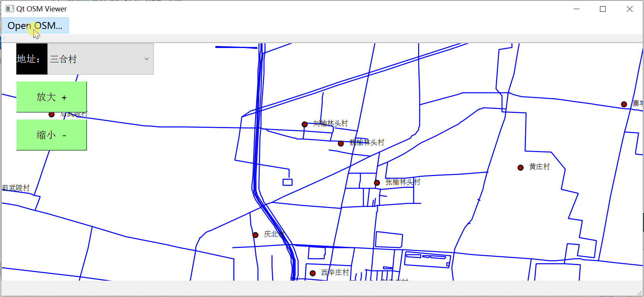
Task: Click the 刘榆林头村 village label
Action: (330, 123)
